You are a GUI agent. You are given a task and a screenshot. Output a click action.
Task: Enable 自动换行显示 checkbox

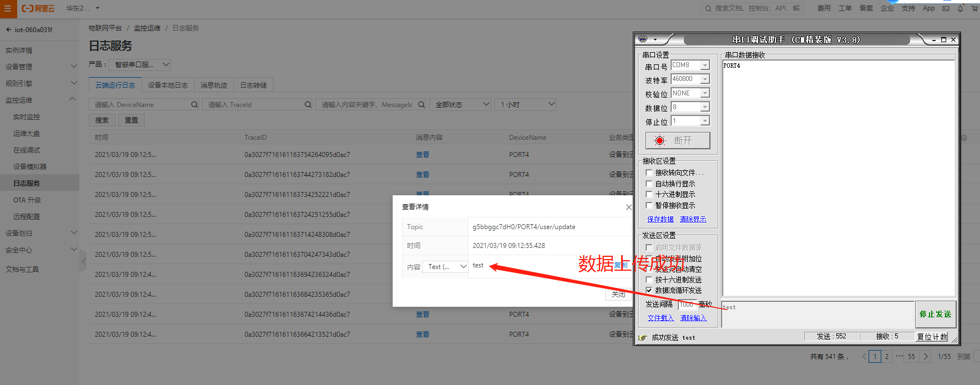click(649, 184)
